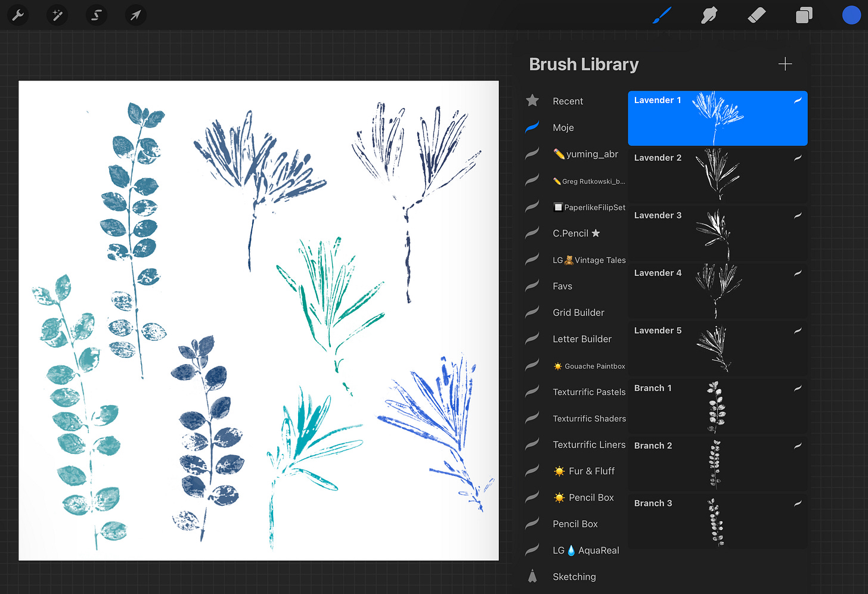Open the Actions wrench menu
The image size is (868, 594).
(18, 15)
